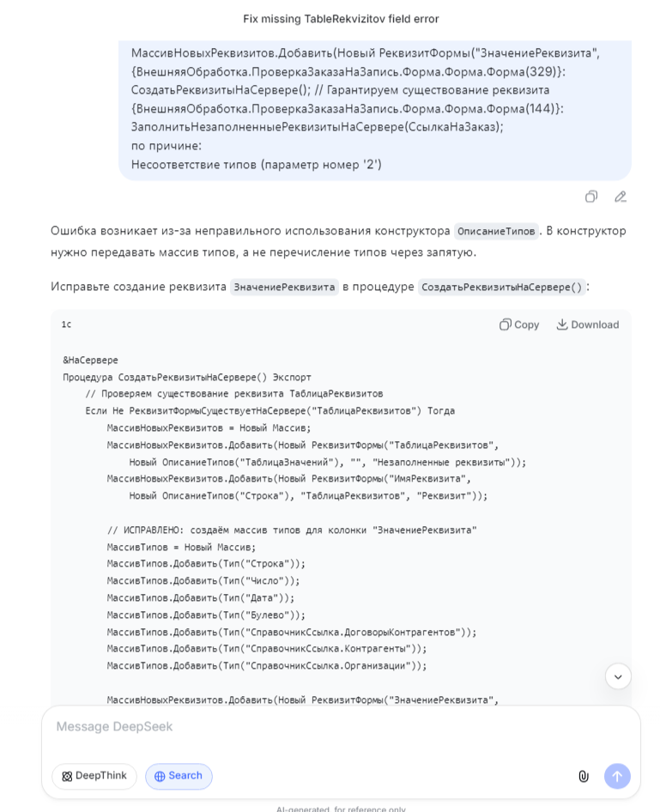Image resolution: width=660 pixels, height=812 pixels.
Task: Click the "// ИСПРАВЛЕНО" comment line in the code
Action: 292,530
